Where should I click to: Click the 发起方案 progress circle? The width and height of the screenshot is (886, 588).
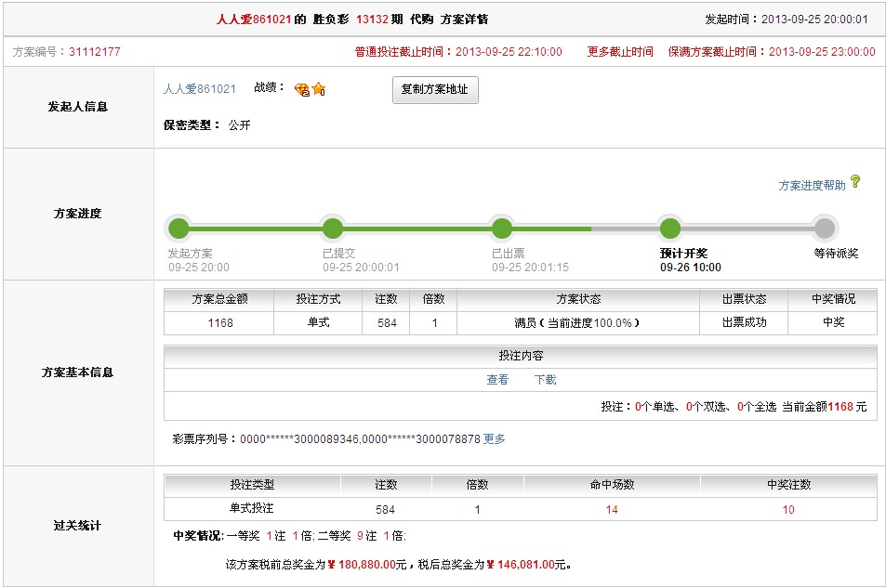(x=179, y=229)
